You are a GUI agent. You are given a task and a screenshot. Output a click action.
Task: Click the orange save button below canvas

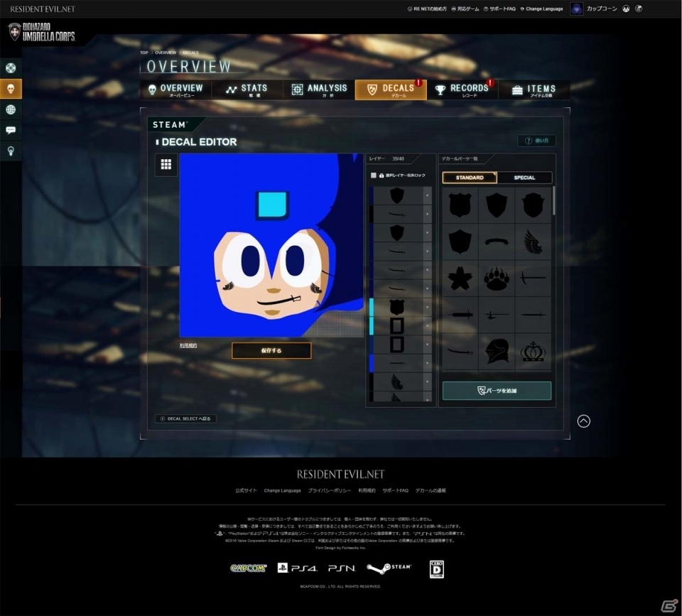tap(271, 351)
